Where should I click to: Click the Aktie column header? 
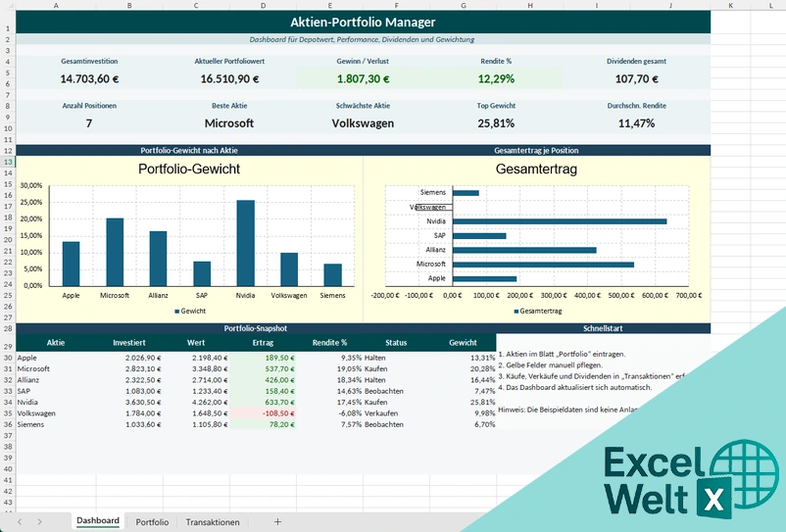point(56,343)
